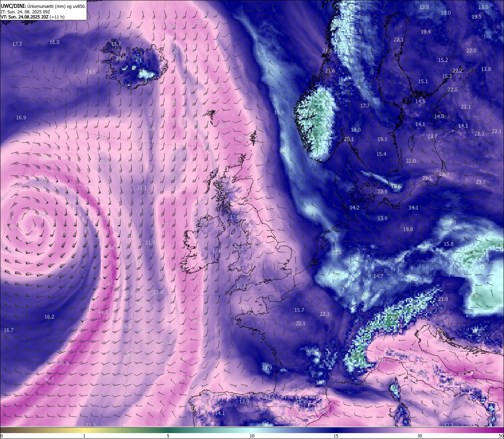Click the 23.1 value west of Scotland
The width and height of the screenshot is (504, 439).
(142, 188)
